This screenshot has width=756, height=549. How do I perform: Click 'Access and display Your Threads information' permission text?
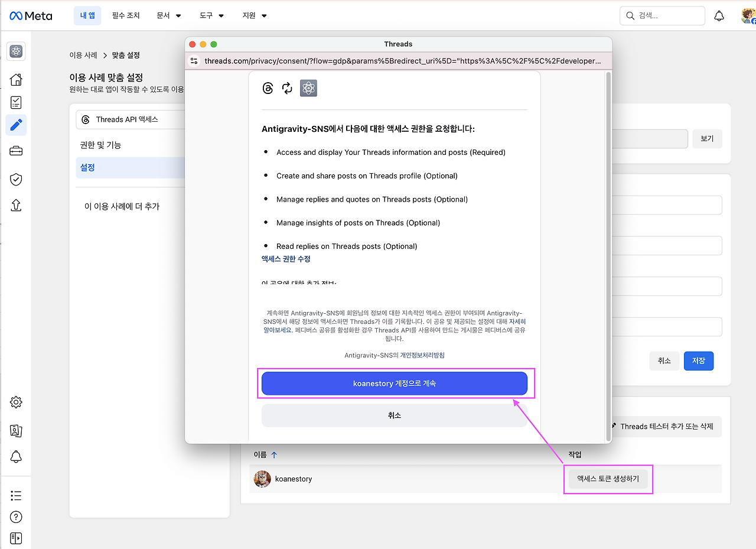(390, 152)
